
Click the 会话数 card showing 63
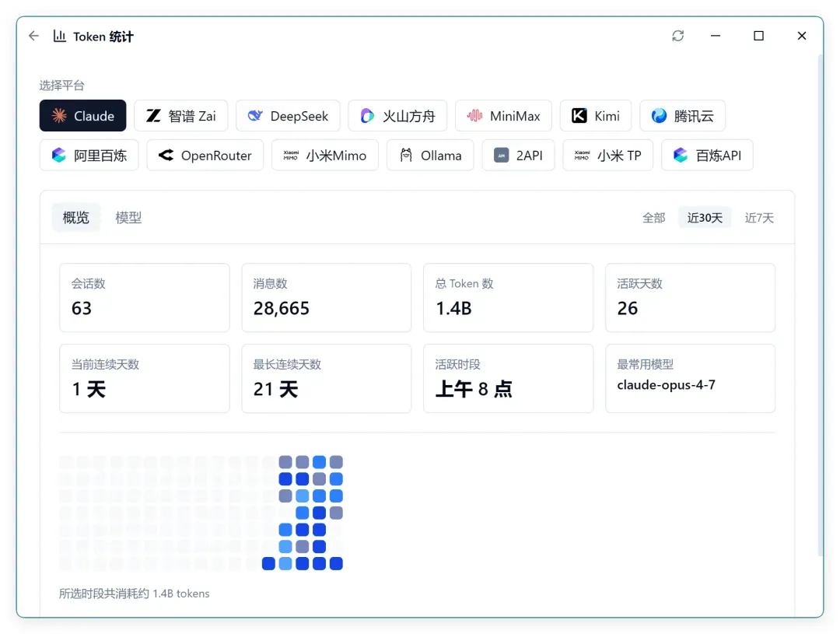coord(145,297)
